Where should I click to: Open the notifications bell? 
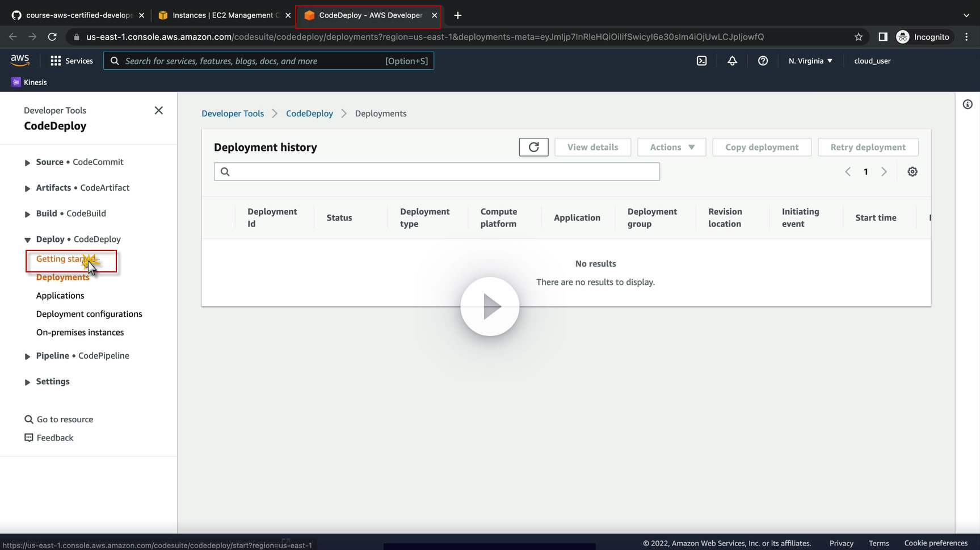(x=733, y=61)
